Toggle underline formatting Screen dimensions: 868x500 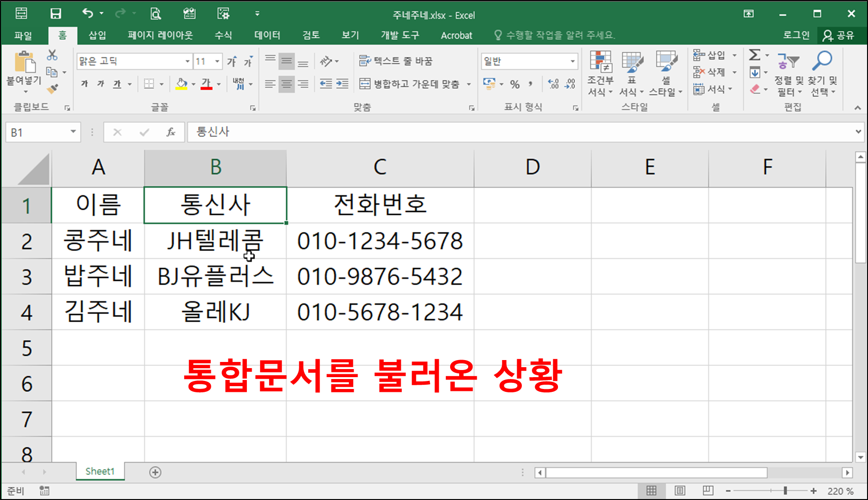pos(115,84)
